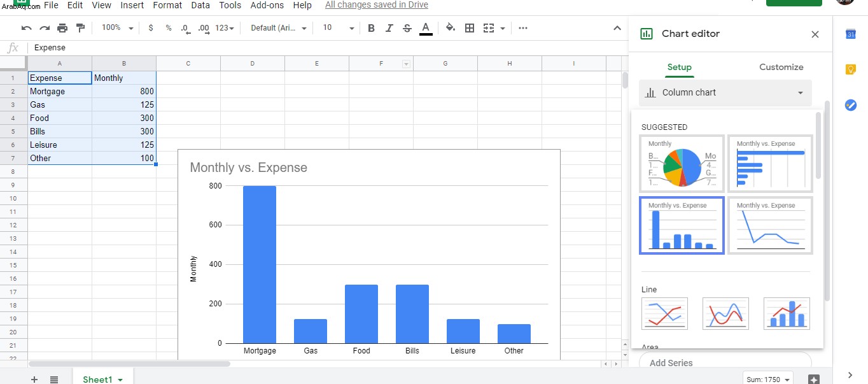Viewport: 868px width, 384px height.
Task: Click the filter icon in column F header
Action: pyautogui.click(x=406, y=64)
